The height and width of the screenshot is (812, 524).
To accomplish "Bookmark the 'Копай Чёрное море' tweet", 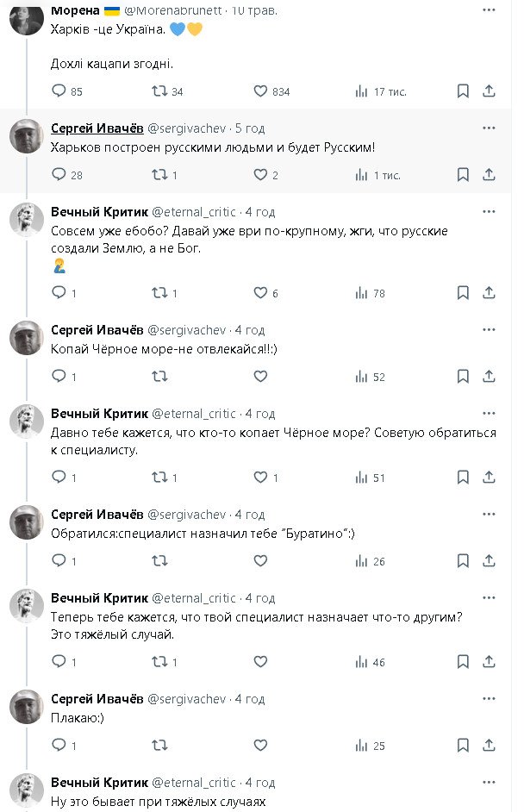I will click(x=463, y=377).
